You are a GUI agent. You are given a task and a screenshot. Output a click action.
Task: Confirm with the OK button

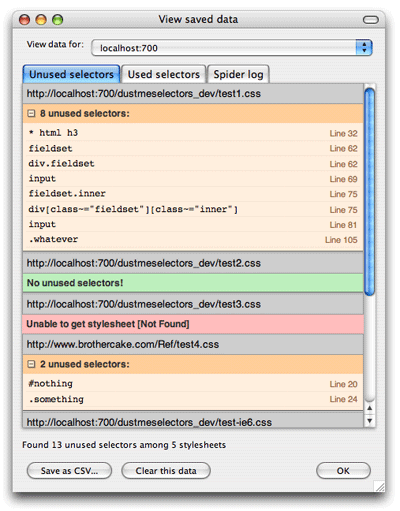pos(343,471)
